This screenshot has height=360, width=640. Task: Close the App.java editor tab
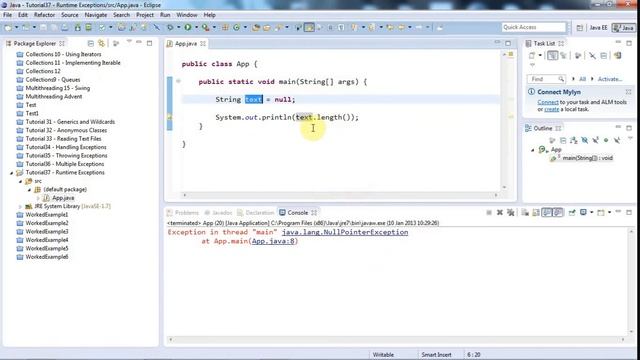[x=203, y=43]
